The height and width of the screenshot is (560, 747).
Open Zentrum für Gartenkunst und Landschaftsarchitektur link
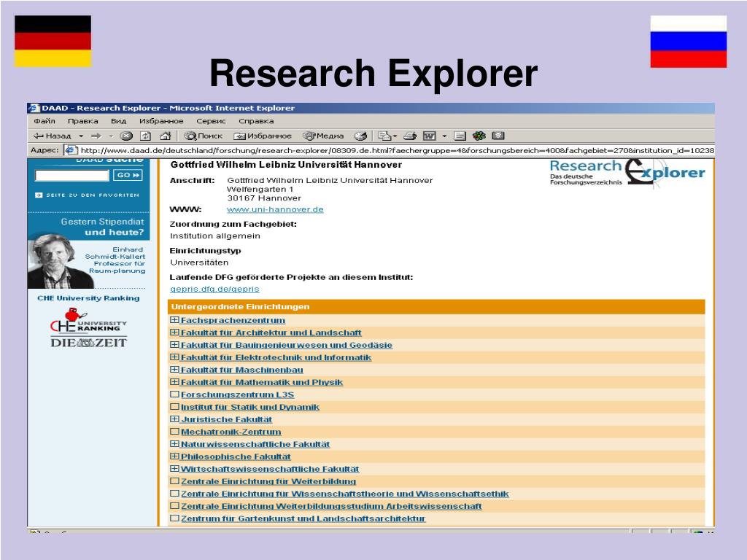pyautogui.click(x=303, y=518)
